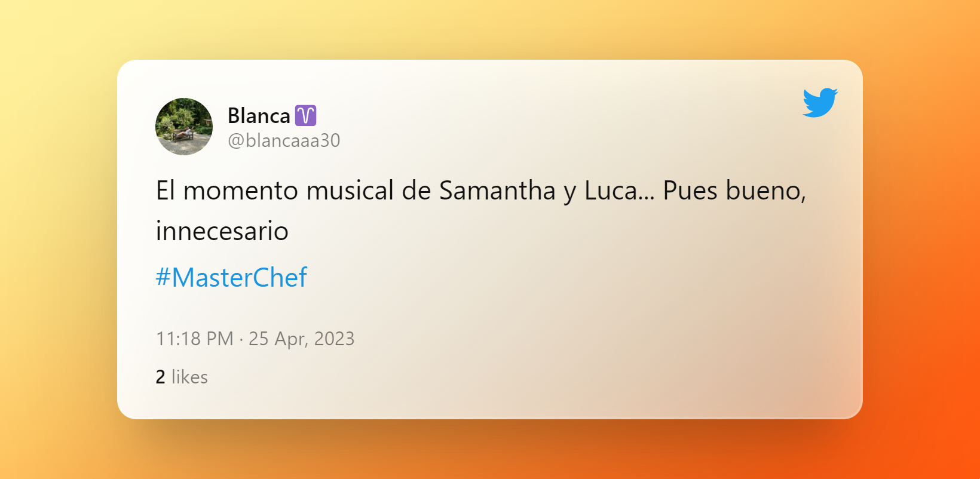Click the empty area below the Twitter logo

click(x=820, y=155)
